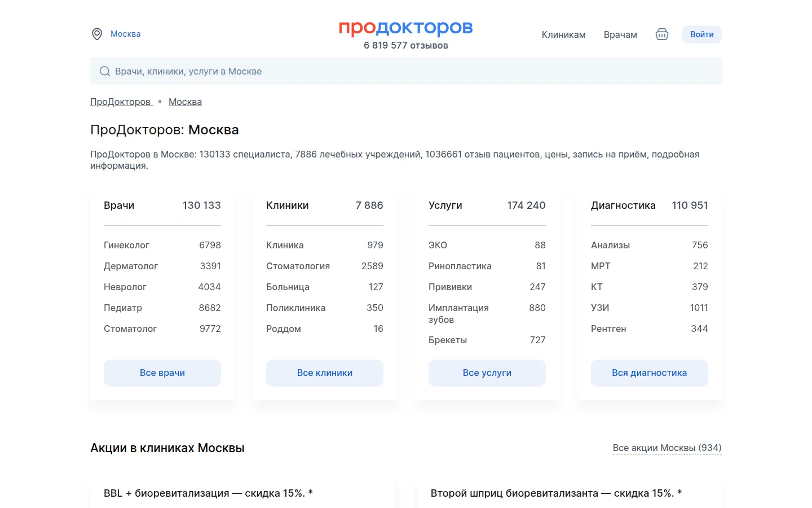Open the Клиники card heading
Screen dimensions: 812x508
288,205
